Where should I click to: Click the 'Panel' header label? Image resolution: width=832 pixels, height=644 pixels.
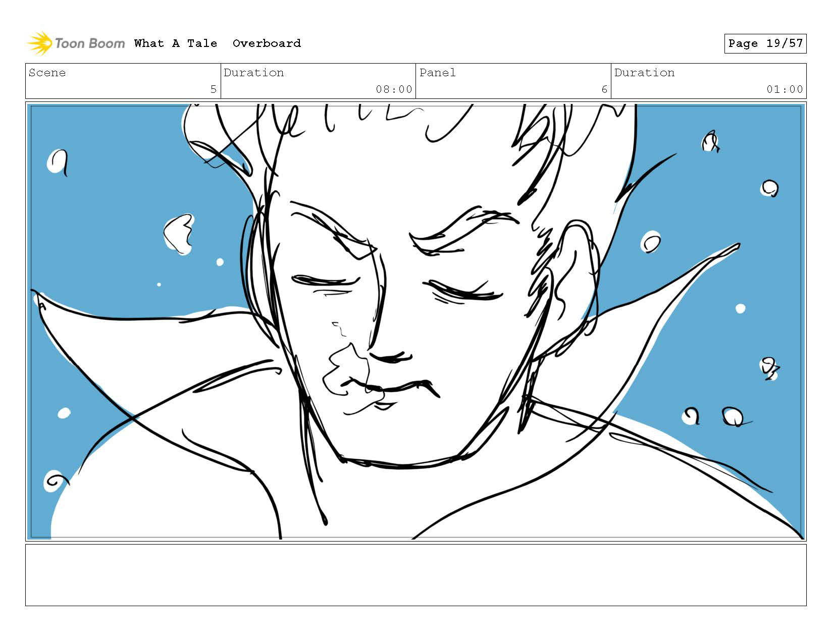pyautogui.click(x=437, y=73)
